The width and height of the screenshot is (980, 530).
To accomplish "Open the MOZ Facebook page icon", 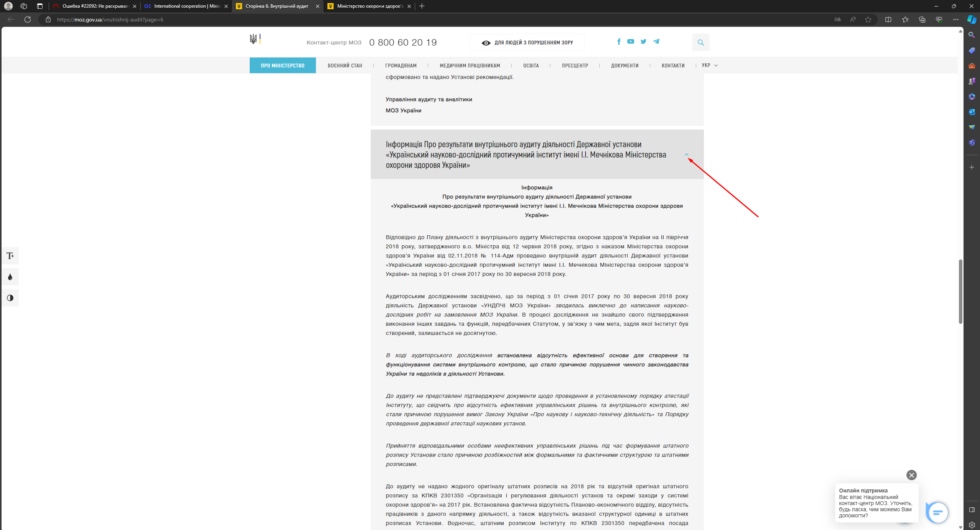I will pos(619,41).
